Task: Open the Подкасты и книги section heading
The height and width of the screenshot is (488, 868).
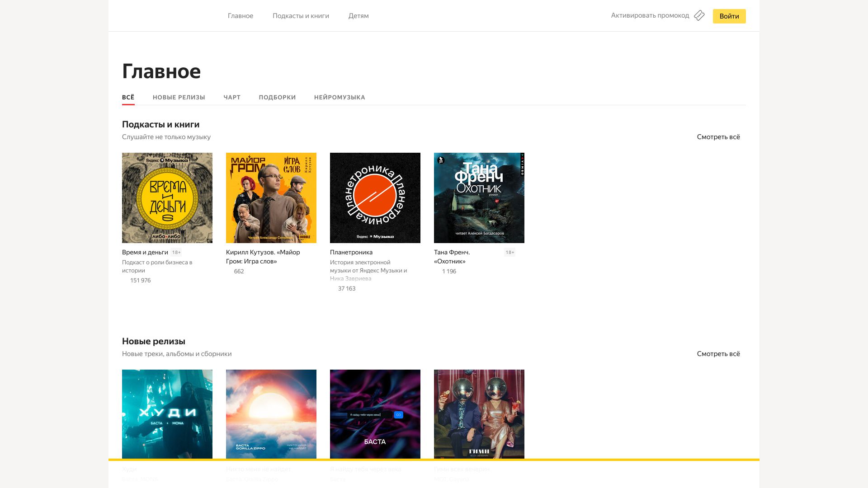Action: click(160, 124)
